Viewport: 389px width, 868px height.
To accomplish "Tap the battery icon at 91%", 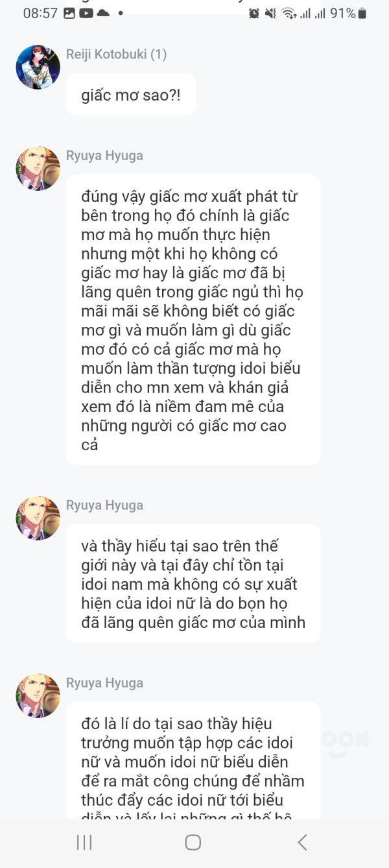I will (362, 13).
